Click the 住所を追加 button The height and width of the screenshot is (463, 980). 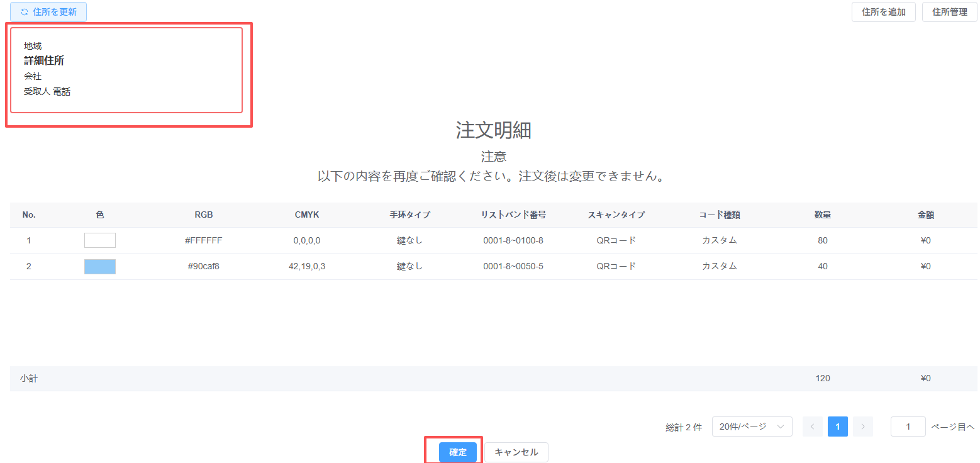[x=883, y=12]
